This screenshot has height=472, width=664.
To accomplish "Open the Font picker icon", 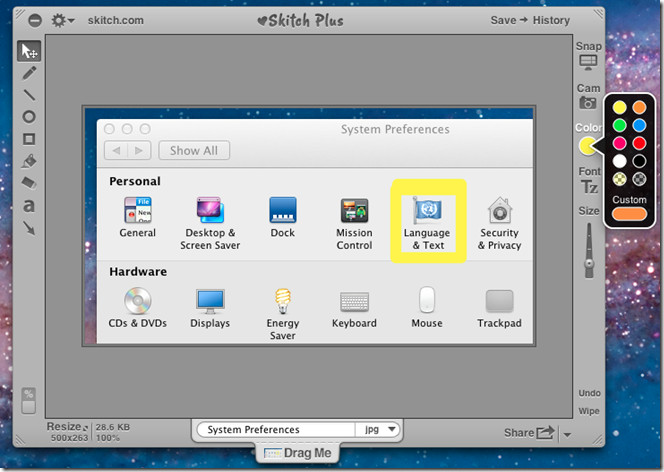I will pyautogui.click(x=589, y=187).
